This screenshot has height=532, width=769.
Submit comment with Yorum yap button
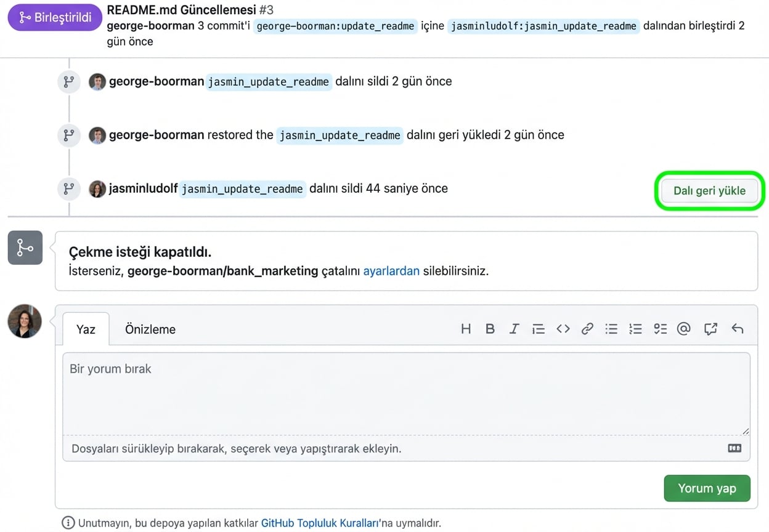707,488
